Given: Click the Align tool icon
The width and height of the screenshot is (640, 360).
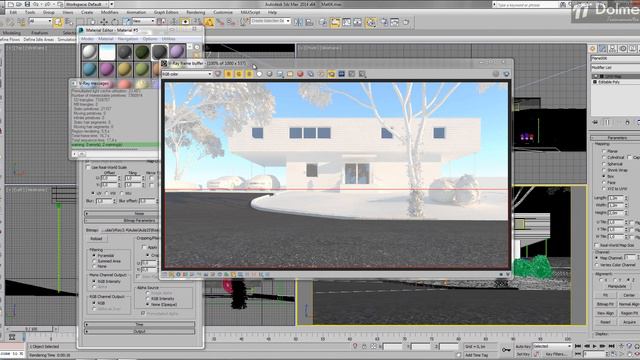Looking at the screenshot, I should click(309, 22).
